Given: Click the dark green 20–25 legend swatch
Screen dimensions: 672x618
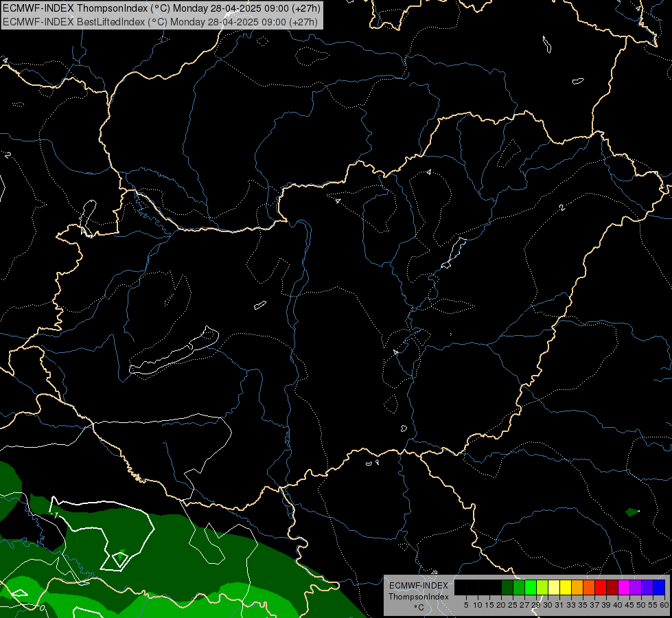Looking at the screenshot, I should pos(507,587).
